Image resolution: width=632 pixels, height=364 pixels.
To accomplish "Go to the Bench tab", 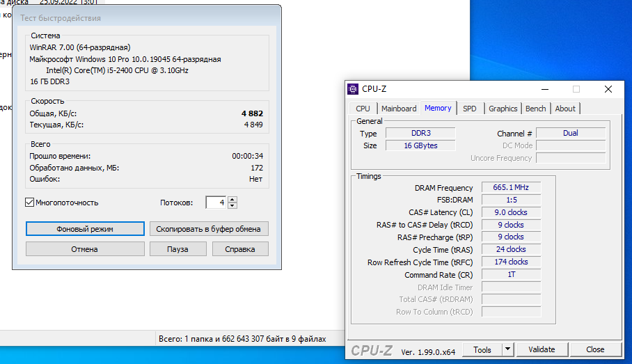I will coord(536,109).
